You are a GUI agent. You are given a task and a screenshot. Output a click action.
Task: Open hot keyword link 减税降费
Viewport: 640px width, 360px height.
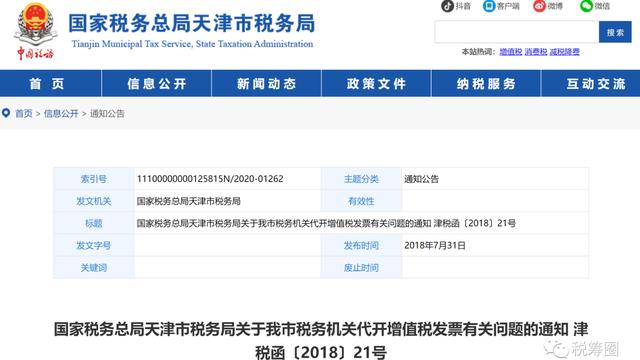[x=564, y=52]
